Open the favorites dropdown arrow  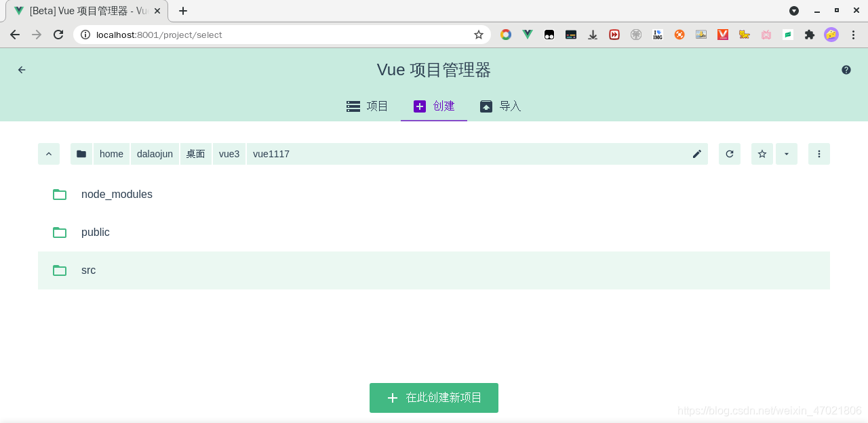tap(786, 154)
